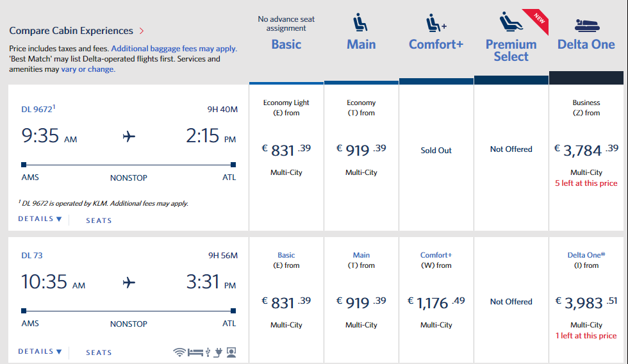Open the 'vary or change' link

[88, 69]
